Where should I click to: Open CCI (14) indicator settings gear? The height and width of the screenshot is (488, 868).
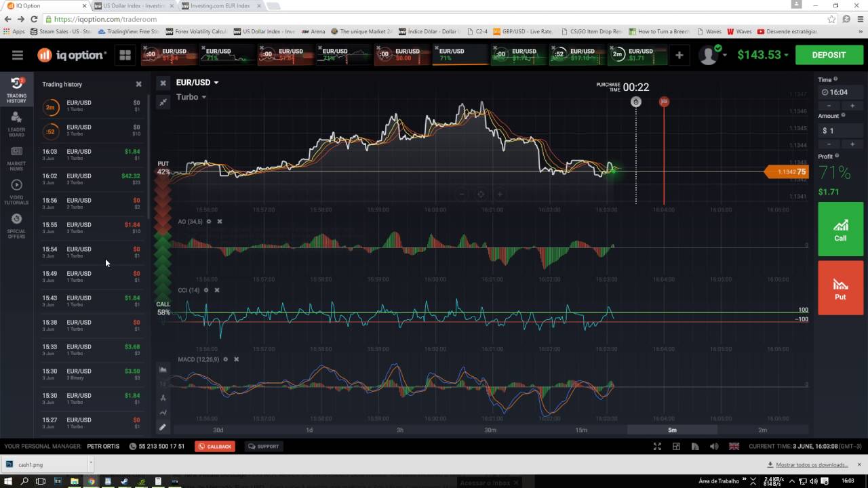[206, 290]
